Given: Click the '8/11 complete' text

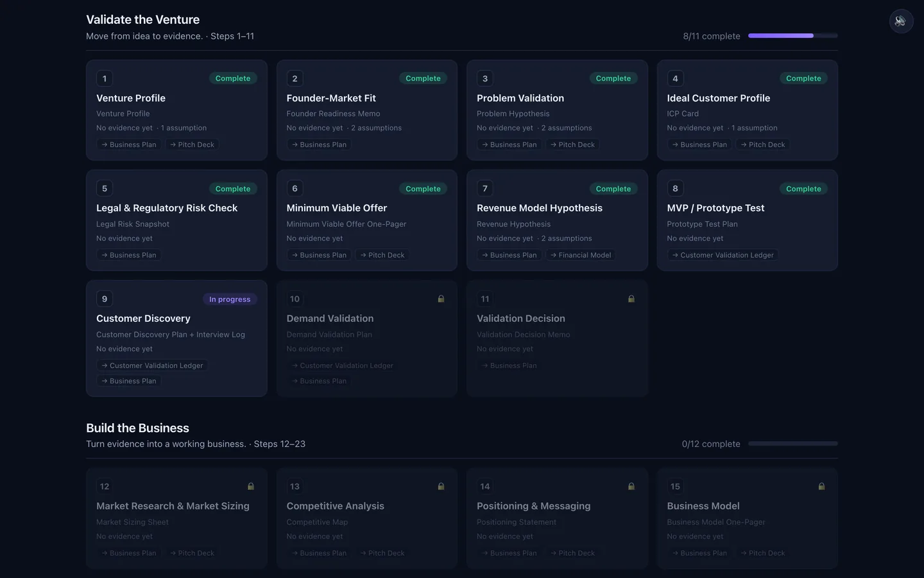Looking at the screenshot, I should click(x=712, y=36).
